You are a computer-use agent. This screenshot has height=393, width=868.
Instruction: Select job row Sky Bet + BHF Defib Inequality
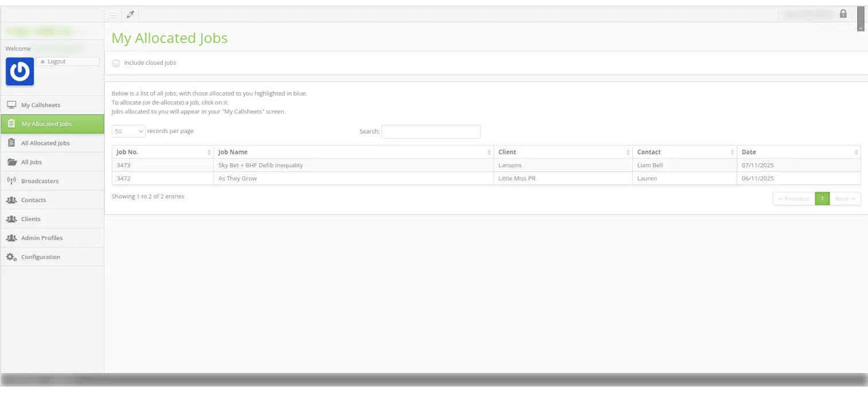click(260, 166)
